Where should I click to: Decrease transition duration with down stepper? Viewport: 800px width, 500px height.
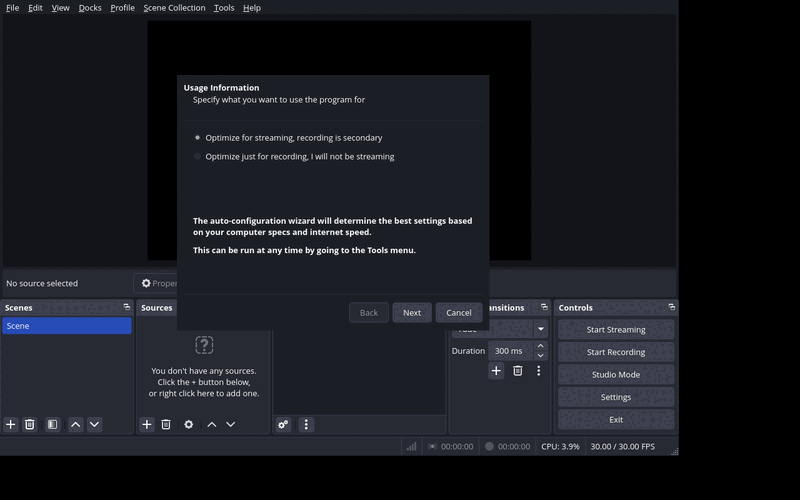coord(541,356)
